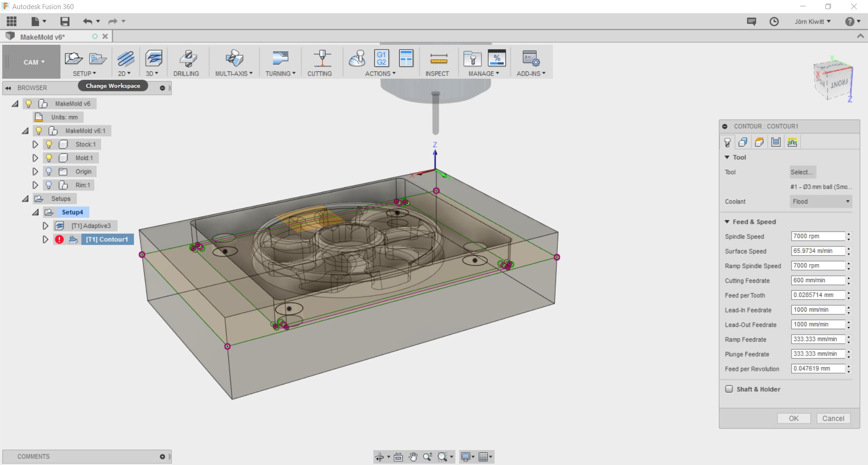Click the Simulate icon in Actions
The width and height of the screenshot is (868, 465).
(x=357, y=58)
